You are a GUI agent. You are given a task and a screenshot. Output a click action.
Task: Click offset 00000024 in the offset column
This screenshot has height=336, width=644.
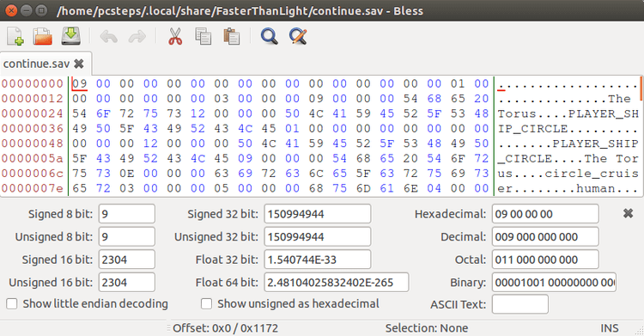(x=33, y=113)
